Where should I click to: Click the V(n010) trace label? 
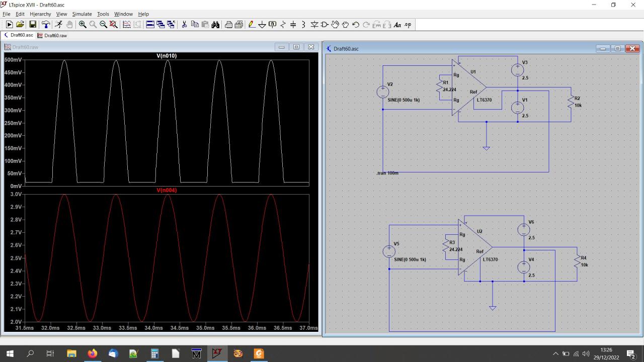coord(167,56)
